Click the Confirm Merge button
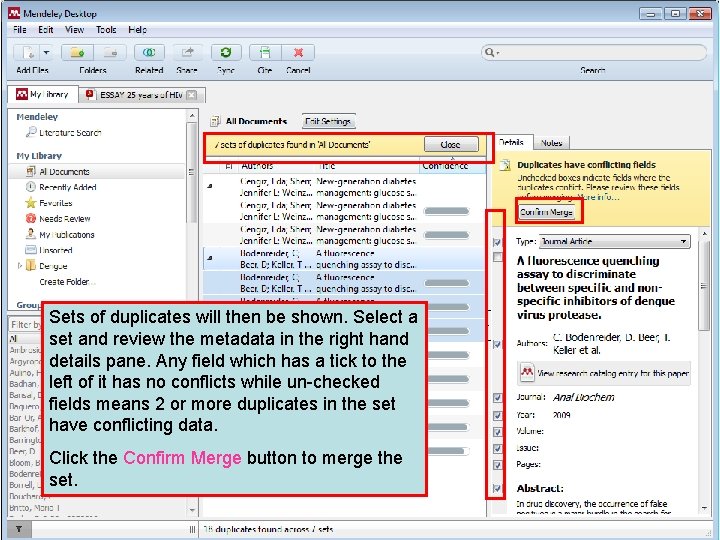 [546, 212]
